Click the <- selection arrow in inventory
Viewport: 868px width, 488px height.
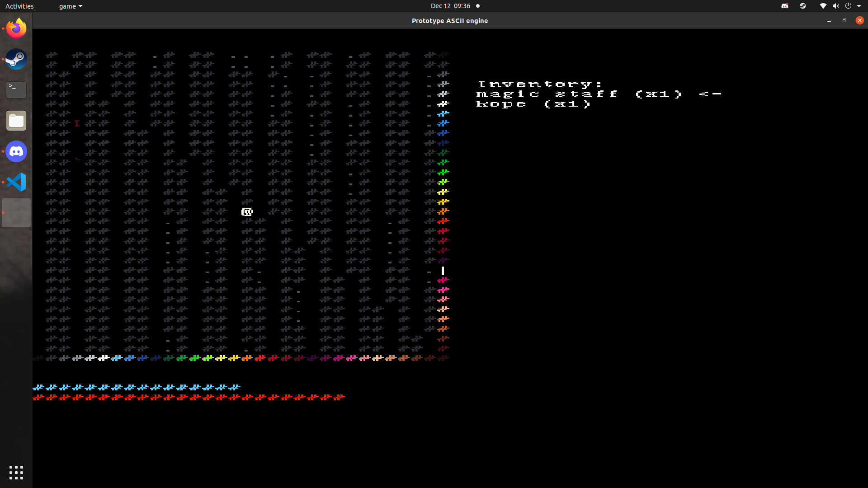click(711, 94)
